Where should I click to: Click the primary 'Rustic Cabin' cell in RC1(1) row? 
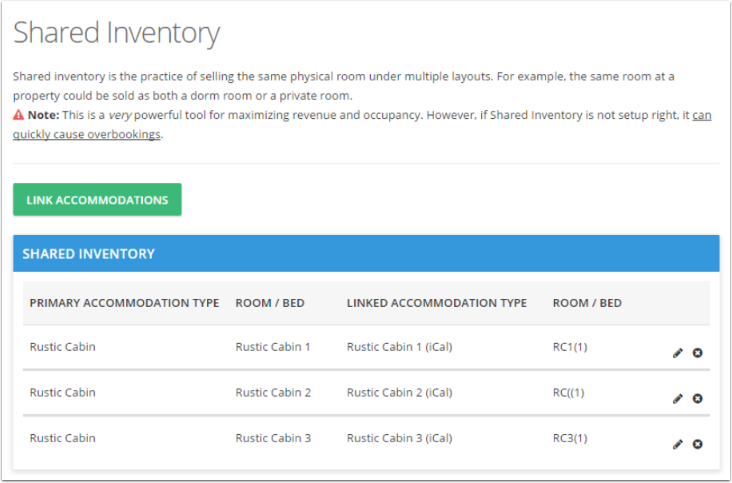click(x=63, y=347)
